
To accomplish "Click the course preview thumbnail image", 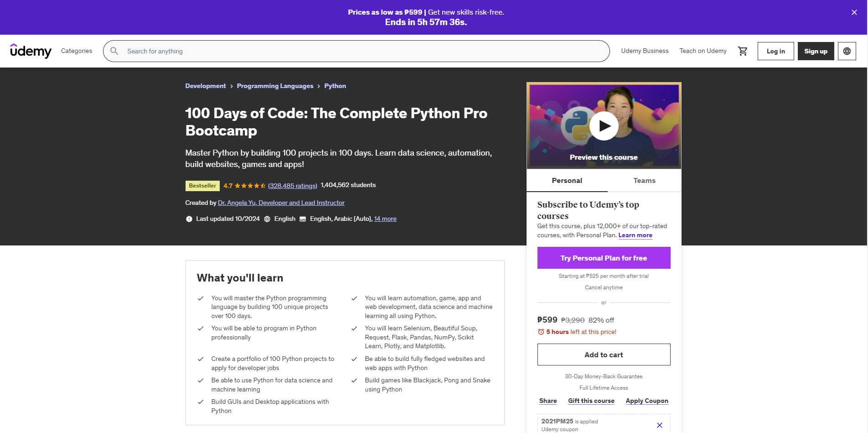I will pyautogui.click(x=604, y=125).
